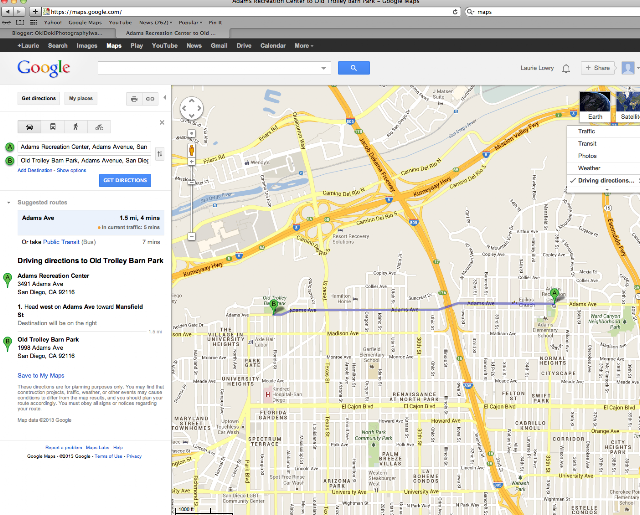This screenshot has width=640, height=515.
Task: Open the Public Transit link
Action: point(61,242)
